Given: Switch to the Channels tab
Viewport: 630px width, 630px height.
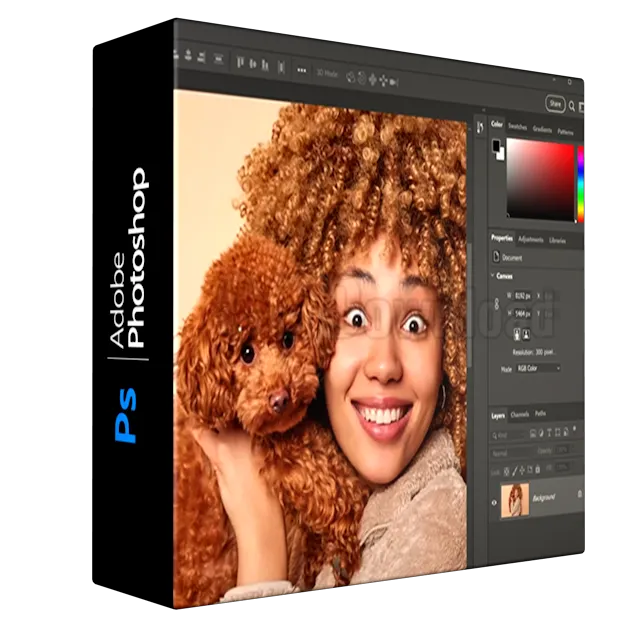Looking at the screenshot, I should tap(520, 414).
